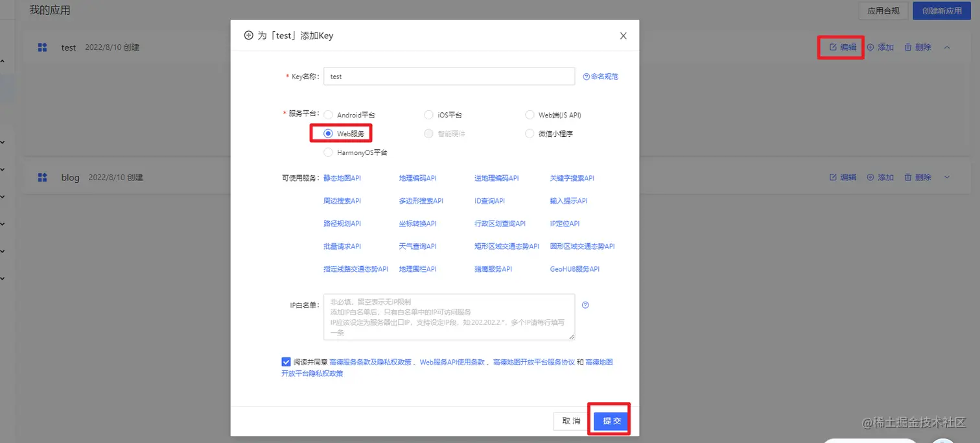The height and width of the screenshot is (443, 980).
Task: Open the 多边形搜索API link
Action: [421, 201]
